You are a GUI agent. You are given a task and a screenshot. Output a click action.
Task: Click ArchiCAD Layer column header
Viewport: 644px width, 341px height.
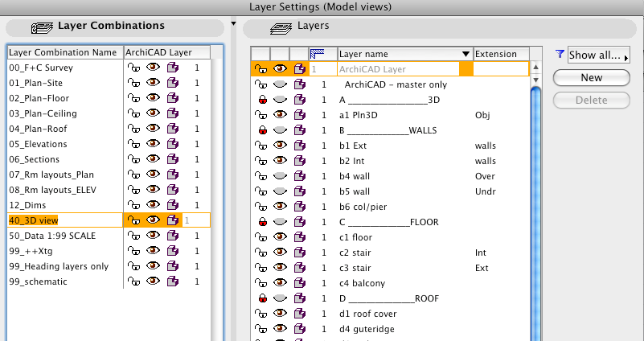pos(167,52)
